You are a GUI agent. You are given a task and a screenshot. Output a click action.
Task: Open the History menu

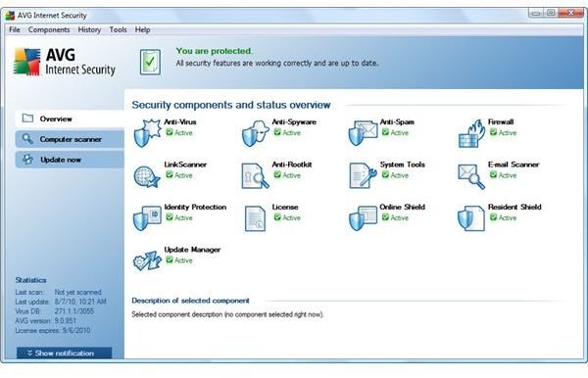click(x=89, y=29)
